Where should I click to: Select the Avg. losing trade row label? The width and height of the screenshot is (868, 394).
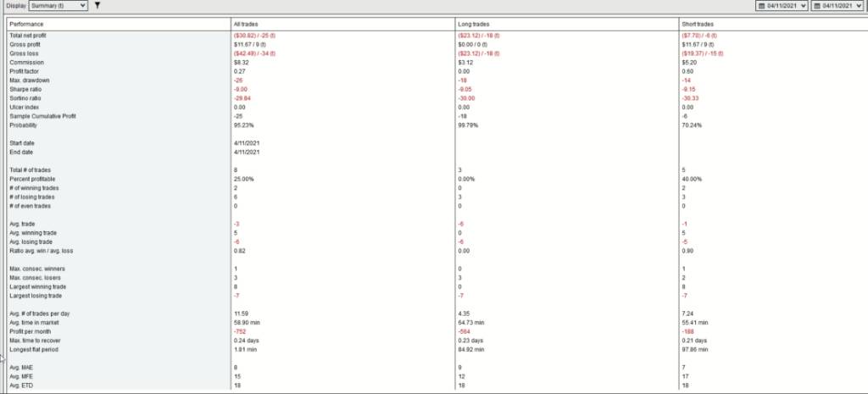(31, 241)
